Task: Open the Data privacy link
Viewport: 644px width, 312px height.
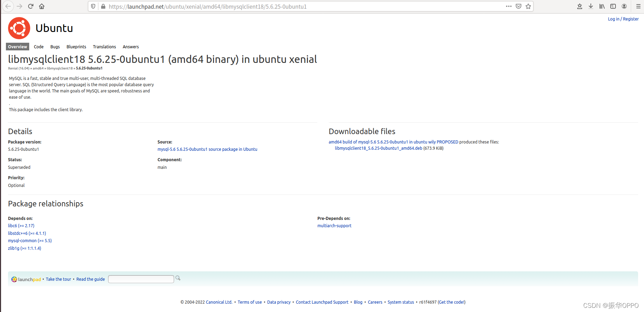Action: [279, 302]
